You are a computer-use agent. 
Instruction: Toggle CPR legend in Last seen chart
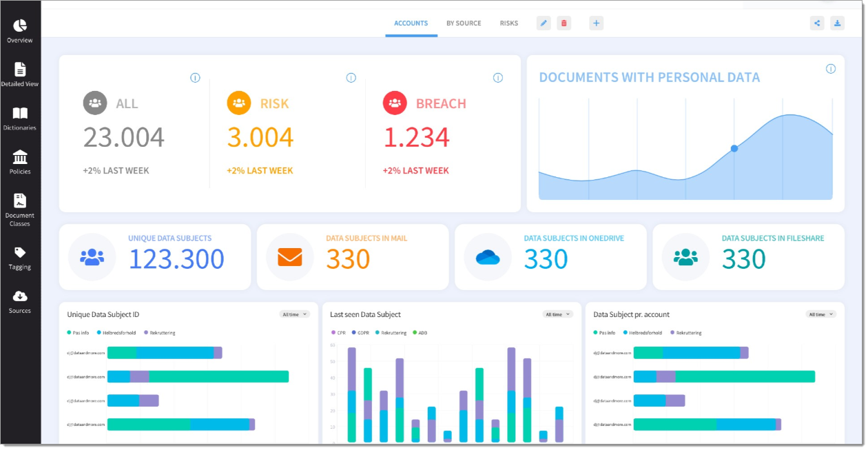click(x=338, y=333)
